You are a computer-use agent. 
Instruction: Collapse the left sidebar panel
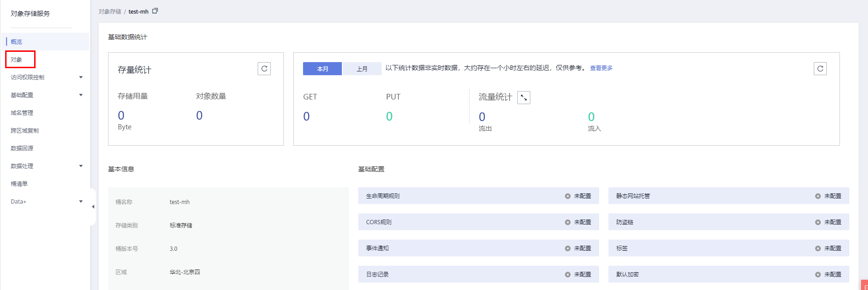[93, 206]
